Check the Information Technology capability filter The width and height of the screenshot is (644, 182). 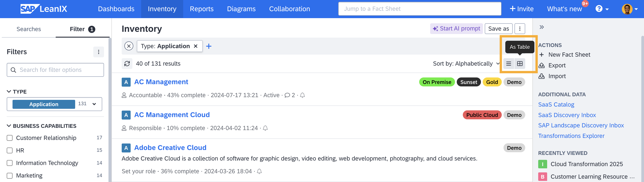tap(9, 163)
